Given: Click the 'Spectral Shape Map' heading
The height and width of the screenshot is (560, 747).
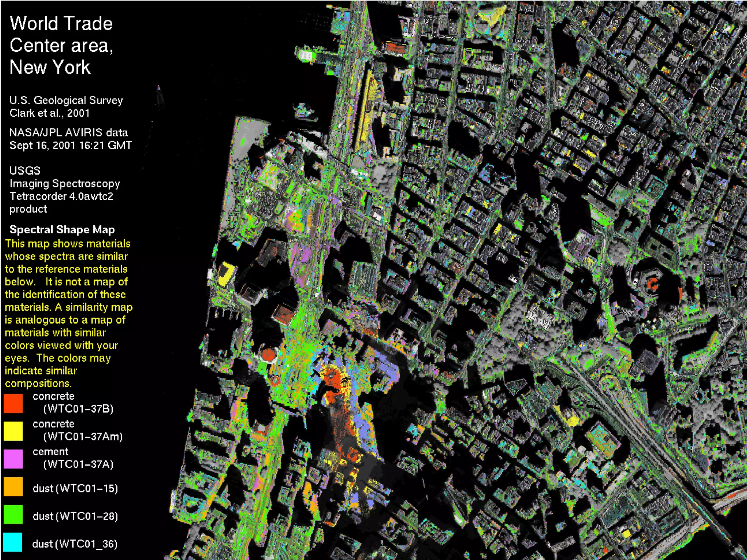Looking at the screenshot, I should coord(62,230).
